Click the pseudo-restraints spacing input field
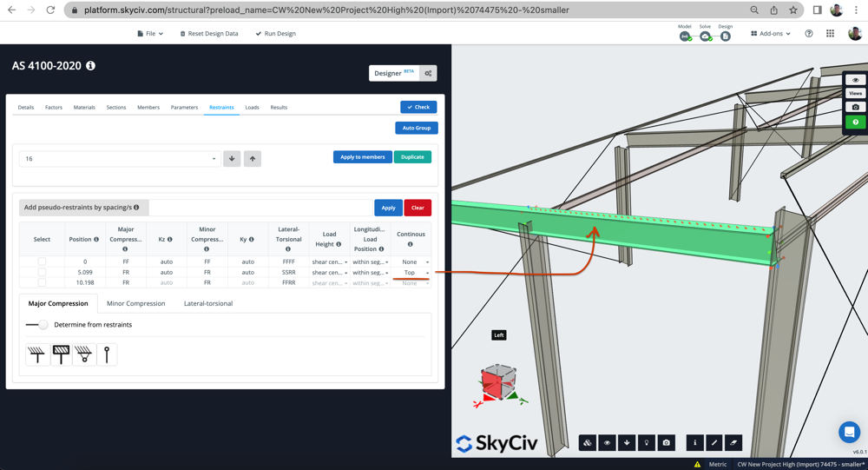Screen dimensions: 868x470 (x=261, y=208)
